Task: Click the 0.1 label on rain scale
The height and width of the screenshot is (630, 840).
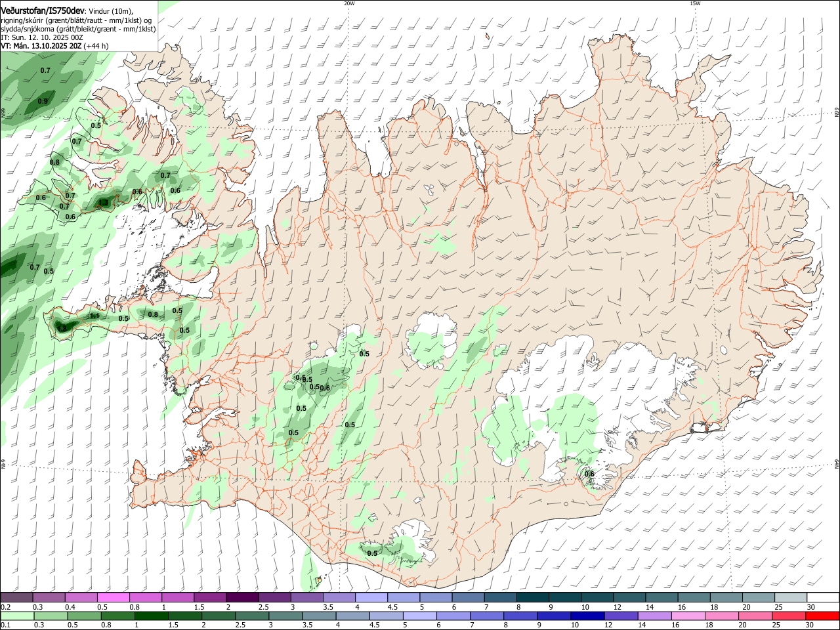Action: 6,625
